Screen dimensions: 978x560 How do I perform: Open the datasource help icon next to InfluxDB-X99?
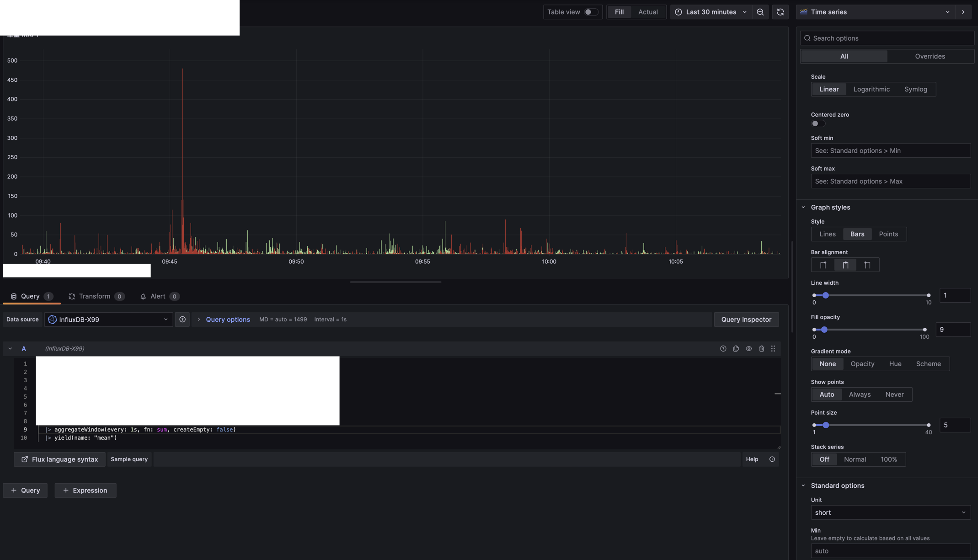(182, 319)
